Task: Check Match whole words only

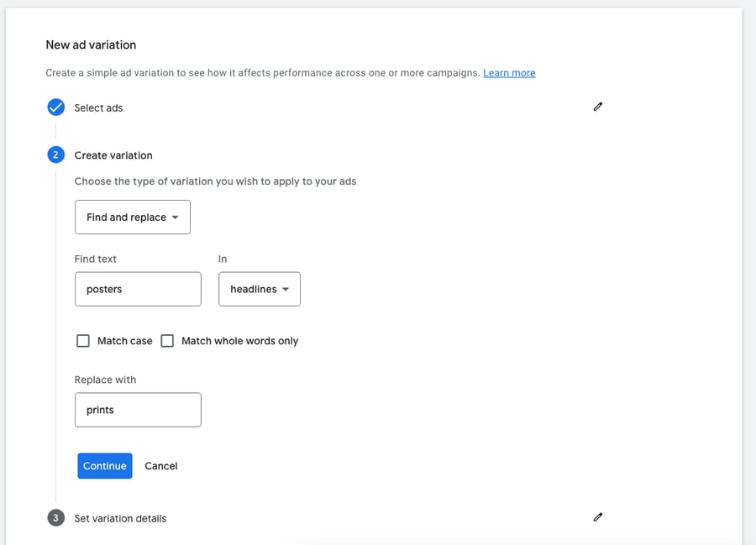Action: click(x=167, y=340)
